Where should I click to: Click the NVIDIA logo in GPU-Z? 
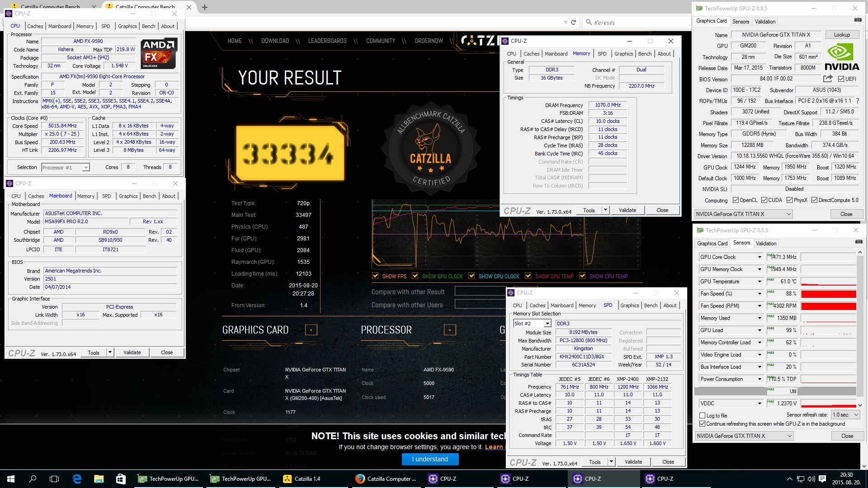coord(841,57)
